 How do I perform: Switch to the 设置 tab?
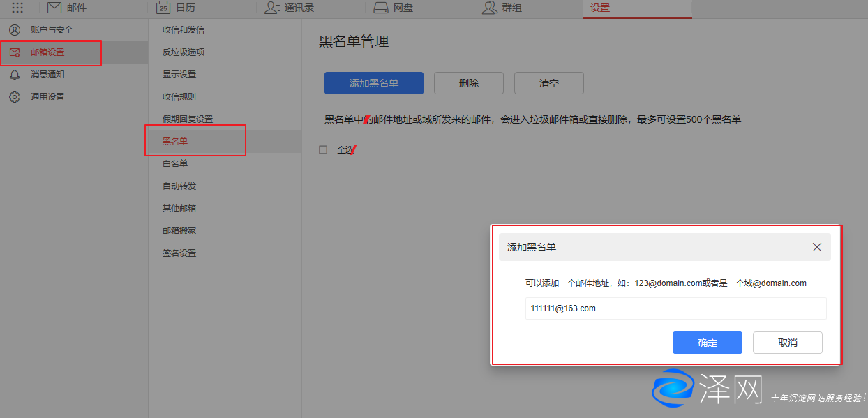(x=599, y=8)
